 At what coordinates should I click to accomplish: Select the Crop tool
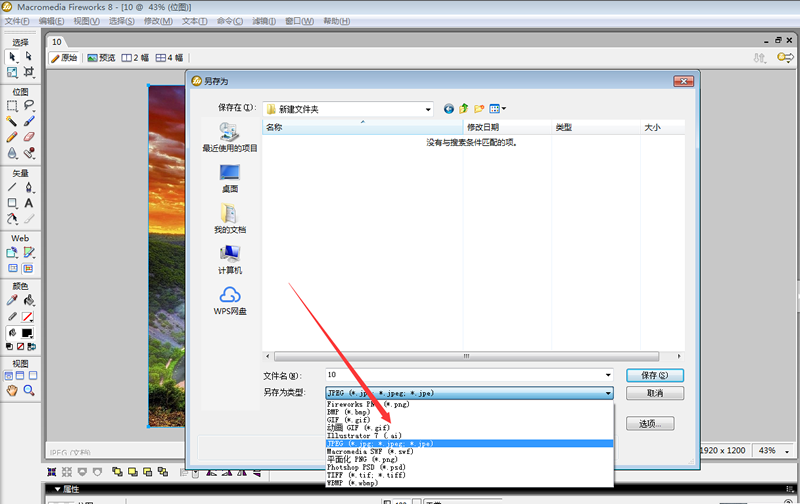pos(29,72)
